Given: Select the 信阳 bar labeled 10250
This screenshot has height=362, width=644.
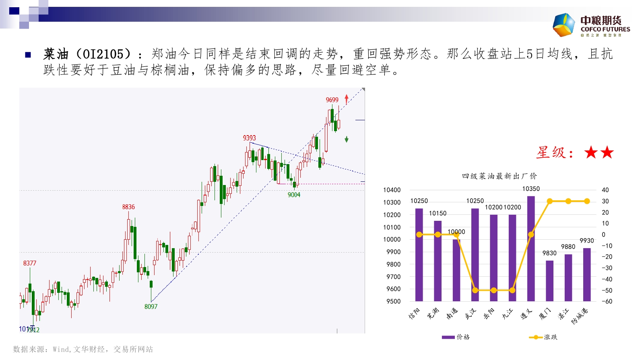Looking at the screenshot, I should (419, 255).
